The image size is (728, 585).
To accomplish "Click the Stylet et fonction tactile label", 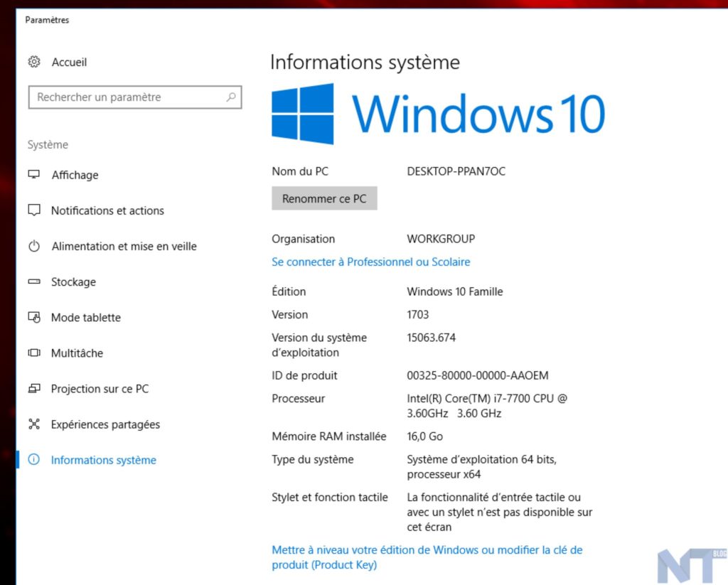I will (330, 498).
